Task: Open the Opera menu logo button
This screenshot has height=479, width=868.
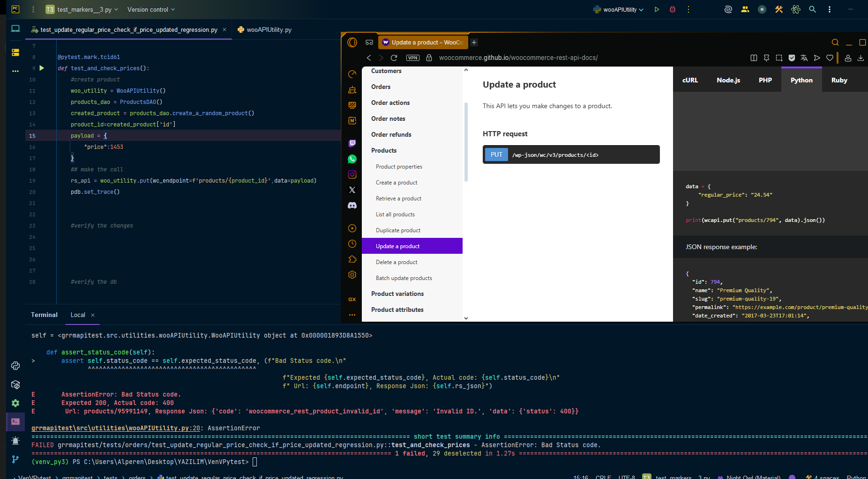Action: (352, 42)
